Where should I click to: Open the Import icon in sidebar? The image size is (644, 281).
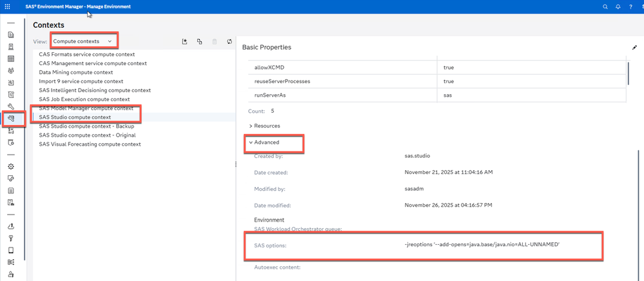click(11, 82)
